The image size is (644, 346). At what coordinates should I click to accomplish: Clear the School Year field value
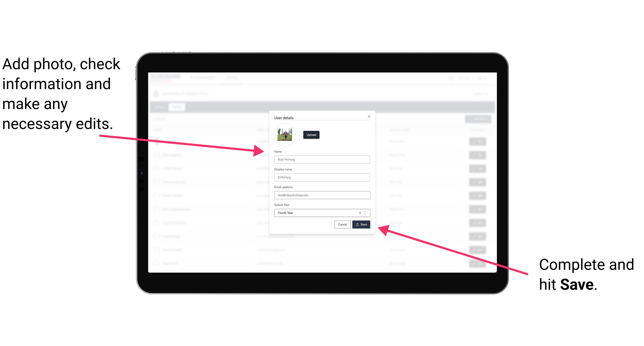point(359,213)
